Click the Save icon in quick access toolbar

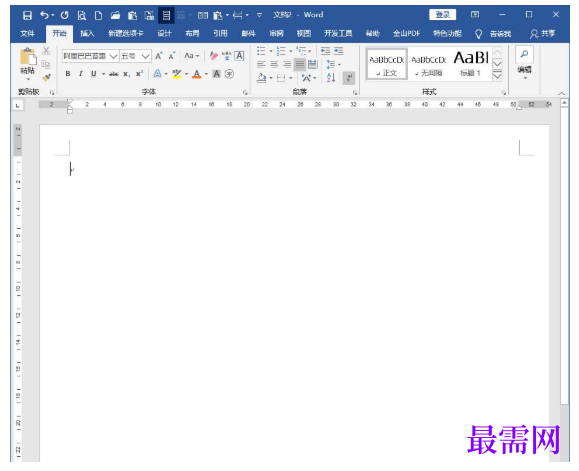point(27,15)
